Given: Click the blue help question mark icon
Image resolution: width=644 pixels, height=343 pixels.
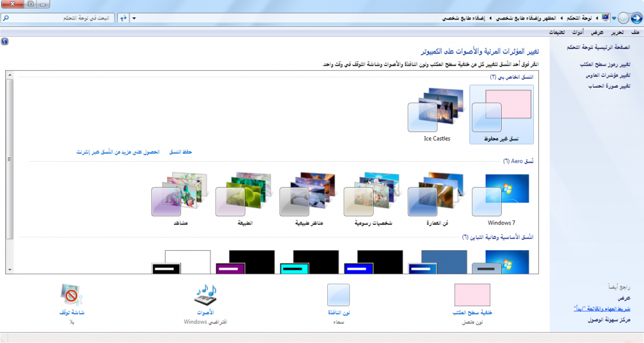Looking at the screenshot, I should [5, 41].
